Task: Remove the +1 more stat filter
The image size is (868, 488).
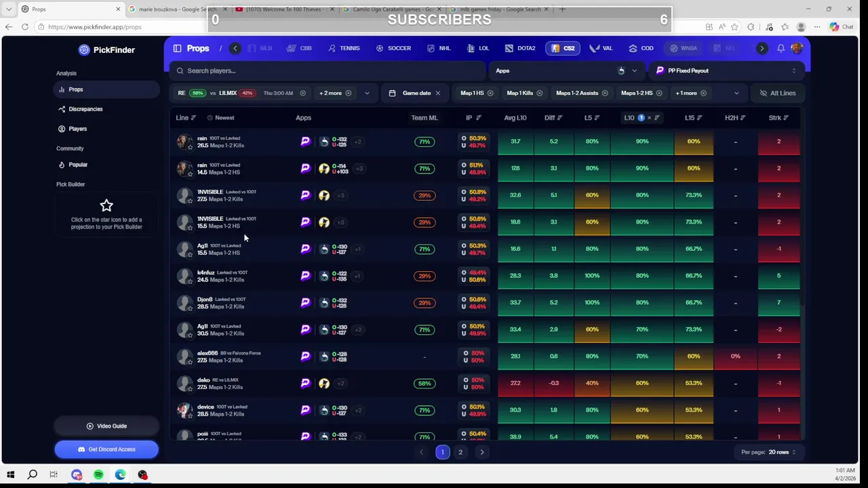Action: click(703, 93)
